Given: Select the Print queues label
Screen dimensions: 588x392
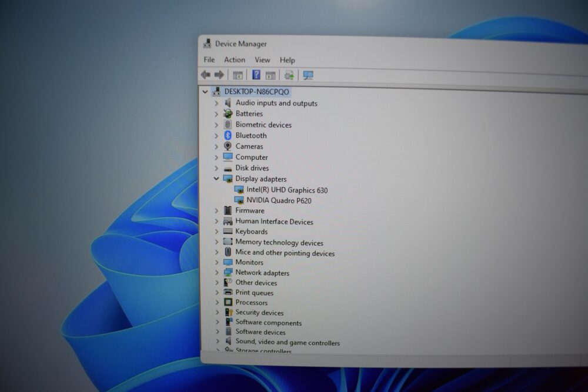Looking at the screenshot, I should tap(254, 293).
